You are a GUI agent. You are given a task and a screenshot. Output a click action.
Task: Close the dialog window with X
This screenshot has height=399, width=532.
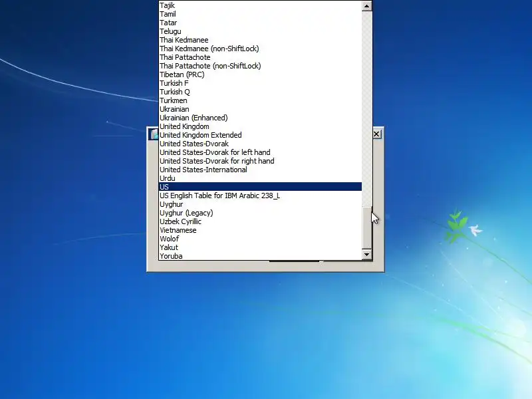coord(376,134)
